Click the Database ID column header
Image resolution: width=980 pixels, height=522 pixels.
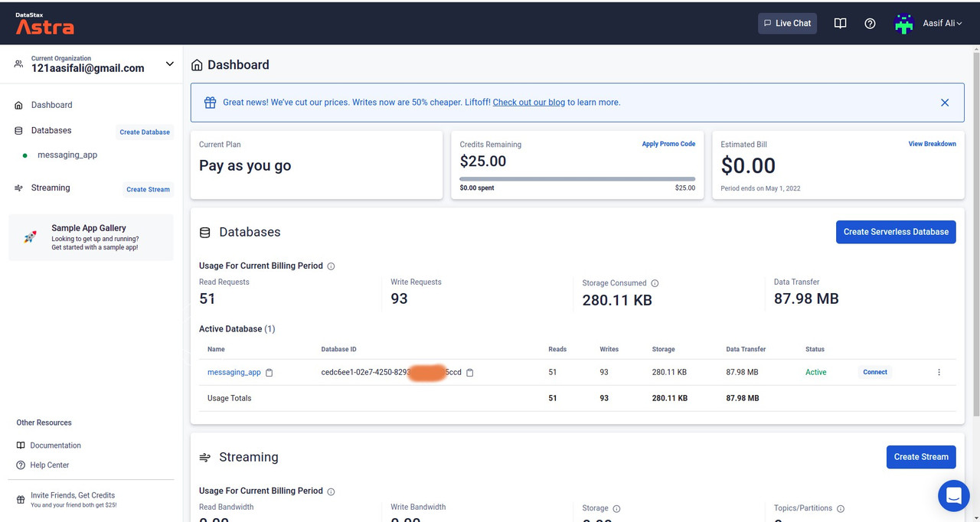338,350
